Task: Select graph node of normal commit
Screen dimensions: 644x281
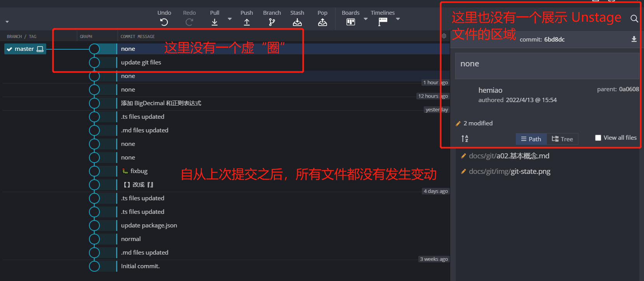Action: point(94,239)
